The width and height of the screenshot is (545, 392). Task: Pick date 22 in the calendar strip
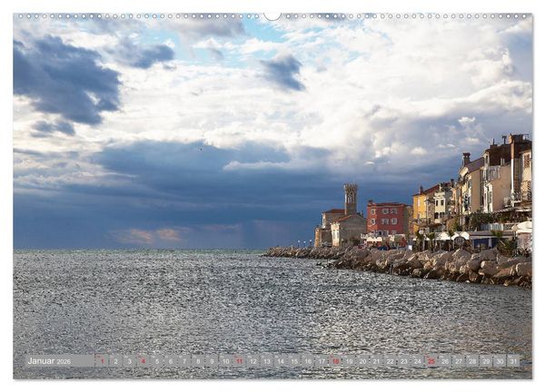(x=391, y=361)
